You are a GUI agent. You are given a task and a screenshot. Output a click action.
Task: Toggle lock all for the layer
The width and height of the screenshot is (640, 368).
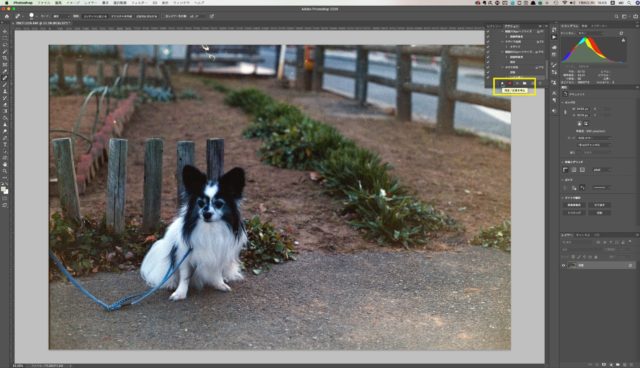point(596,257)
